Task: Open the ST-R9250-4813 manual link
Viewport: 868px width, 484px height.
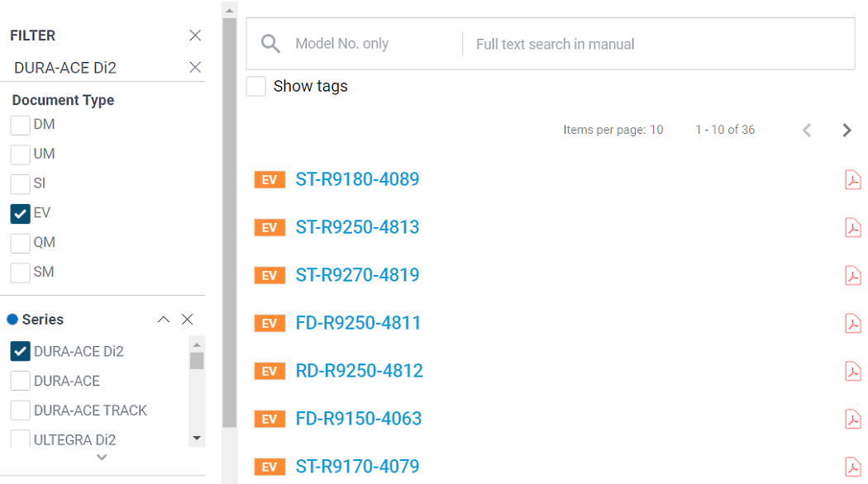Action: (x=358, y=227)
